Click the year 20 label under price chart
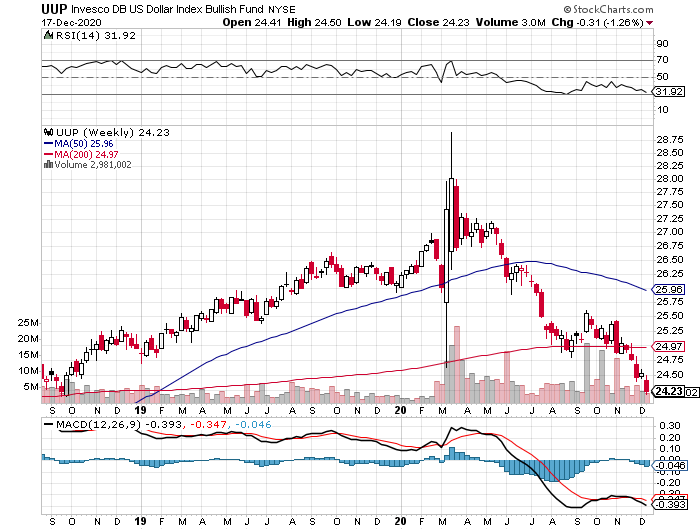Image resolution: width=700 pixels, height=530 pixels. click(401, 410)
